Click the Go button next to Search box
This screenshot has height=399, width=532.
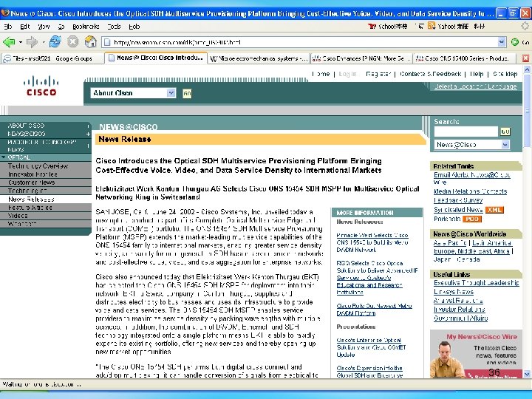505,132
